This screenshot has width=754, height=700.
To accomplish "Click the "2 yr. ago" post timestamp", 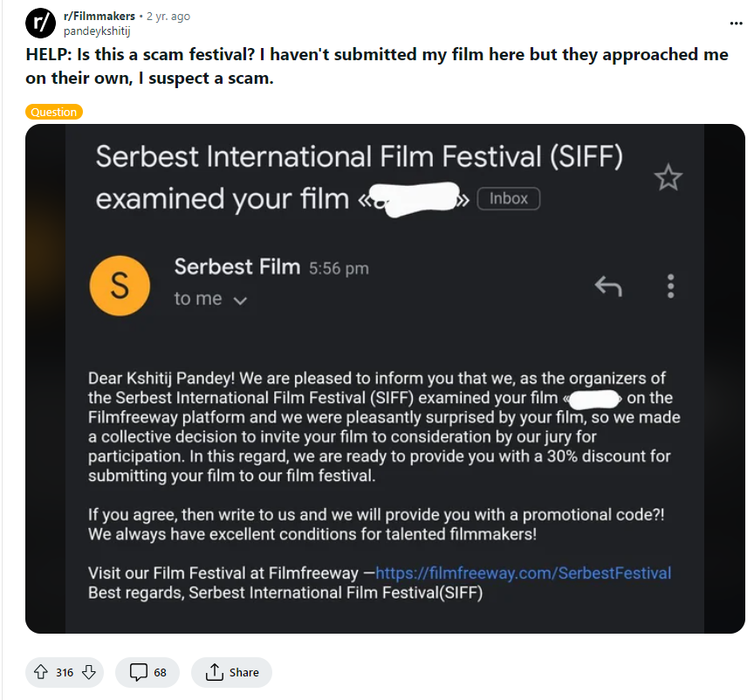I will (x=170, y=17).
